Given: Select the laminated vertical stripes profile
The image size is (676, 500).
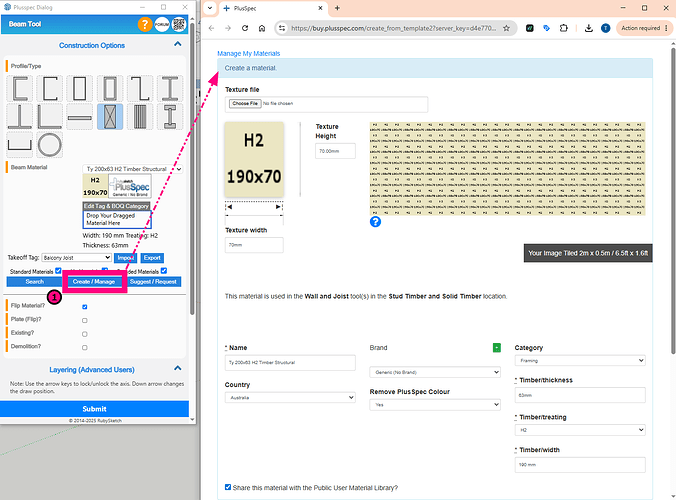Looking at the screenshot, I should point(140,116).
